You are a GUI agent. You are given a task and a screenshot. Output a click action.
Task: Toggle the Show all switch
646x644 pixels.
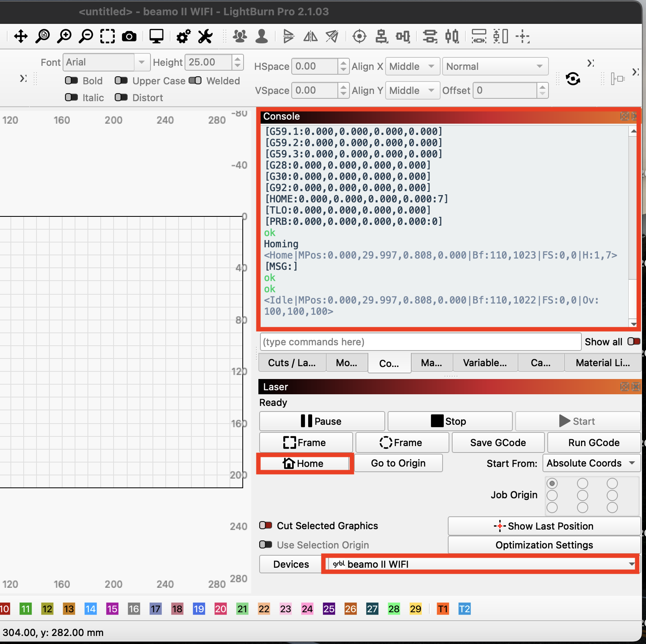(x=634, y=342)
